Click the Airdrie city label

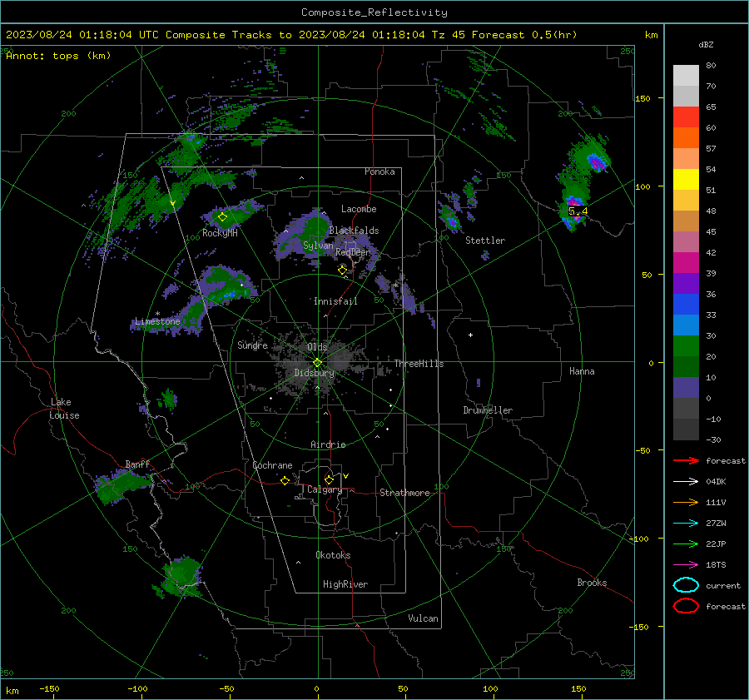coord(328,444)
